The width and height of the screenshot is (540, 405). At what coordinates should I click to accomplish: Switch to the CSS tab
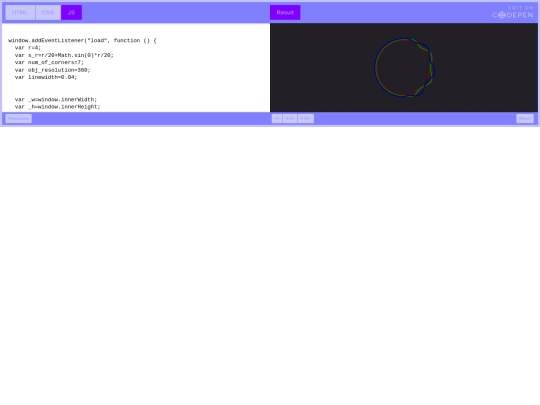click(x=48, y=12)
